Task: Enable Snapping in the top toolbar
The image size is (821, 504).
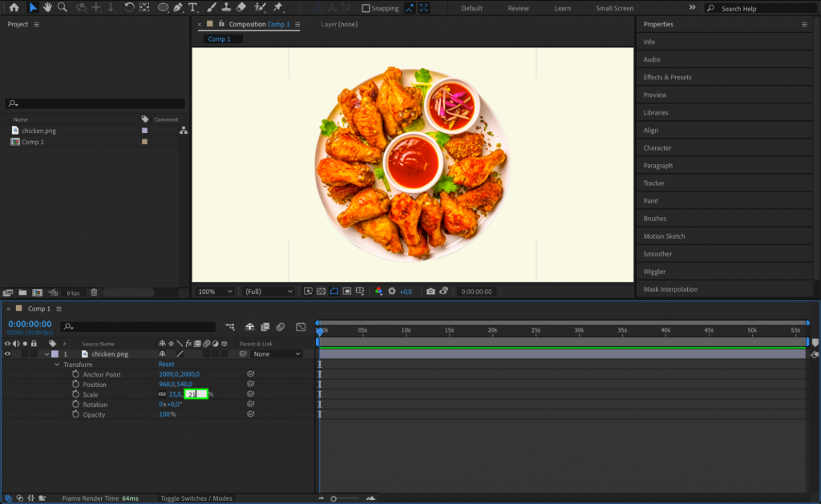Action: [x=366, y=8]
